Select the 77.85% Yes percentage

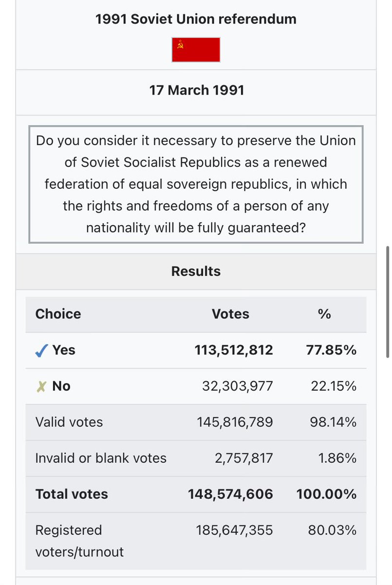(x=331, y=351)
